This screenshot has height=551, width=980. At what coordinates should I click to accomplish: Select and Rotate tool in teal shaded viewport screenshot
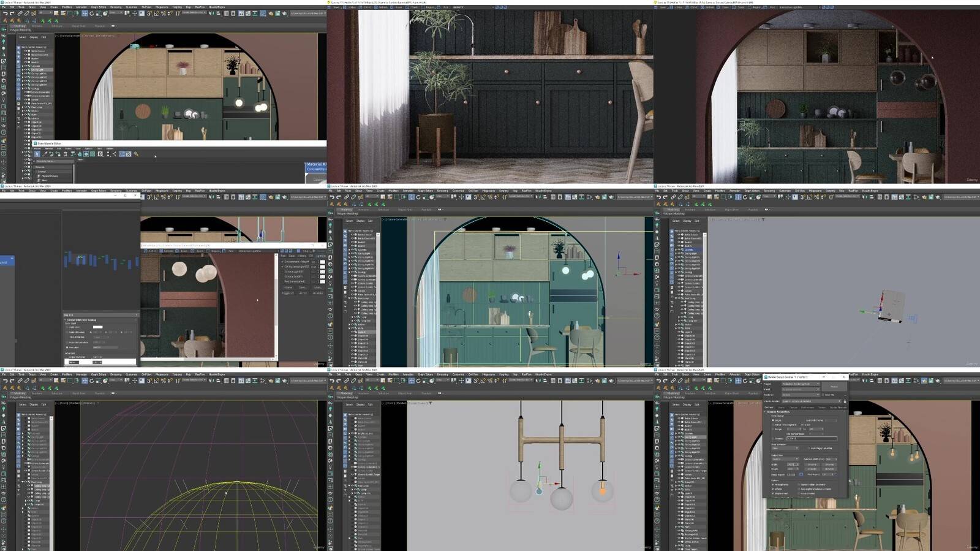pos(418,197)
